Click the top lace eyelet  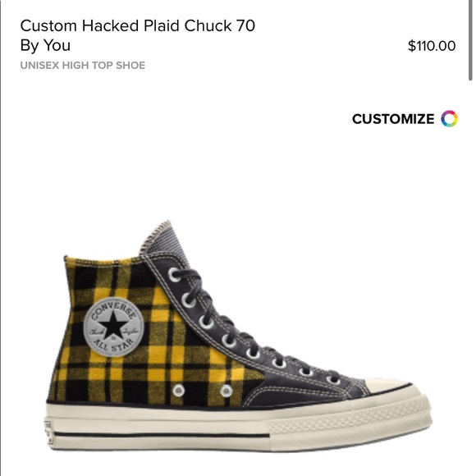(175, 275)
